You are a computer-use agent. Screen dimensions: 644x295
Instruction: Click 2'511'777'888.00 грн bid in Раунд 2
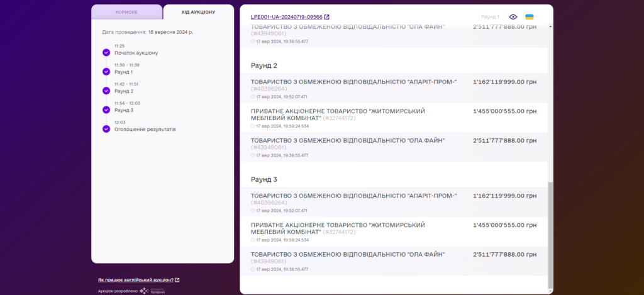(505, 140)
